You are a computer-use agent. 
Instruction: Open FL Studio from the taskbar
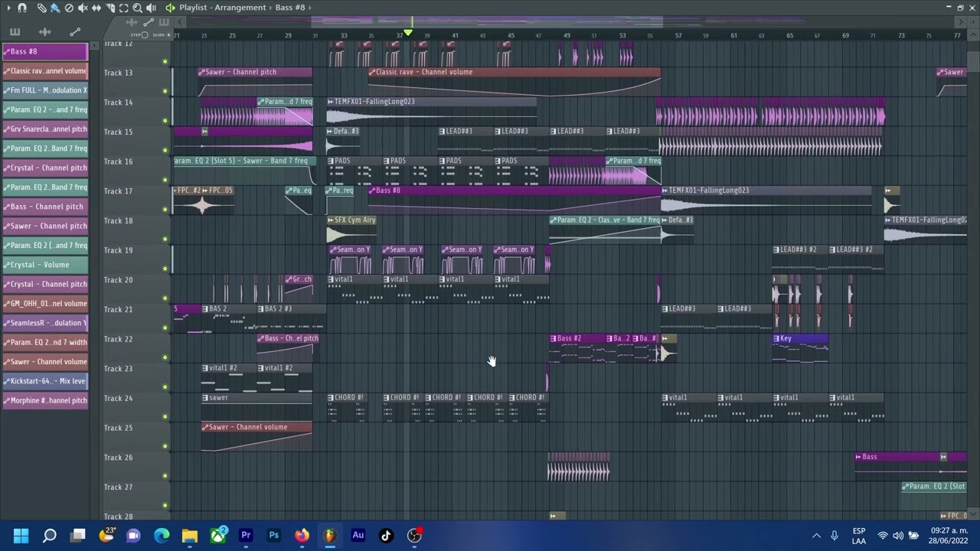coord(330,536)
